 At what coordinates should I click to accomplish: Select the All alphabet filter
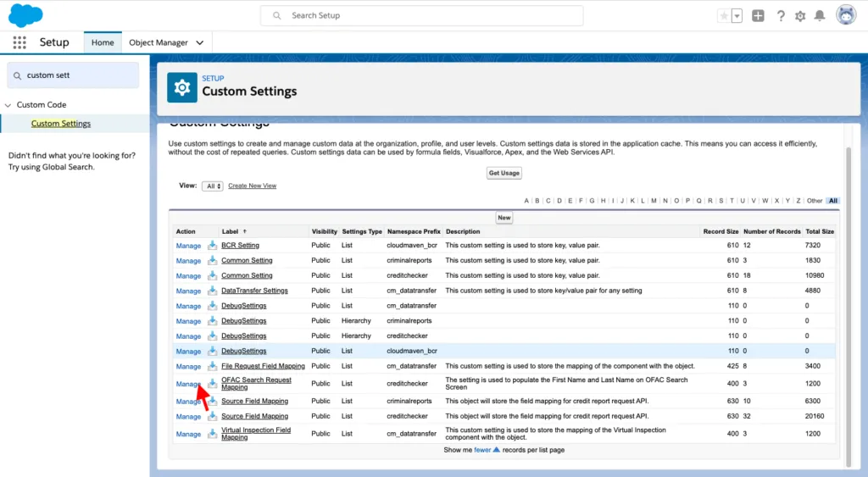click(833, 201)
